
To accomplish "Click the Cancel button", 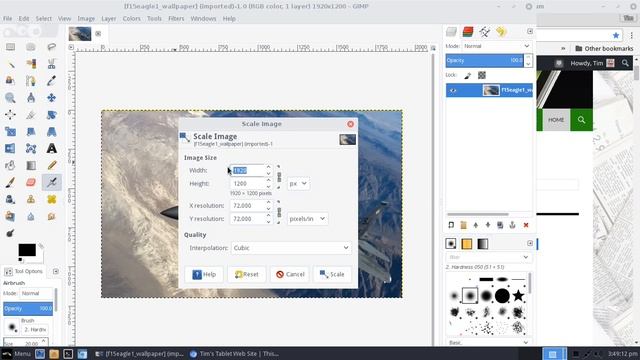I will (290, 274).
